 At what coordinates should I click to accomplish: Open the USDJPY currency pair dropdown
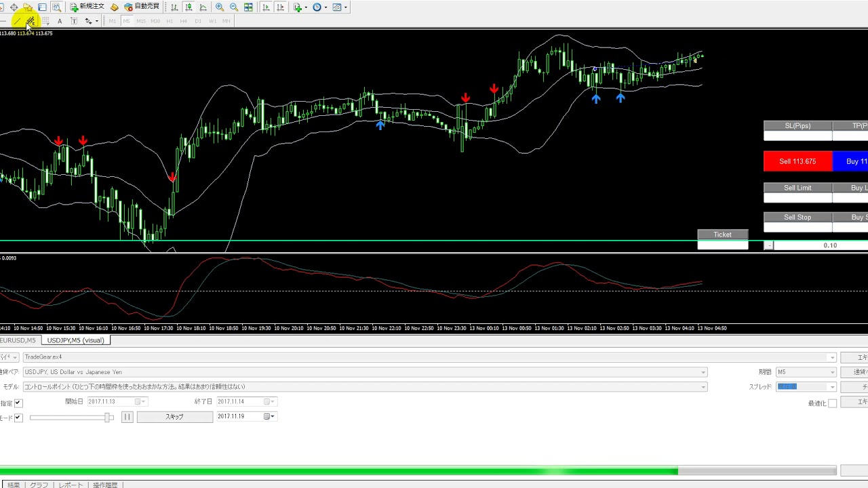click(x=703, y=372)
